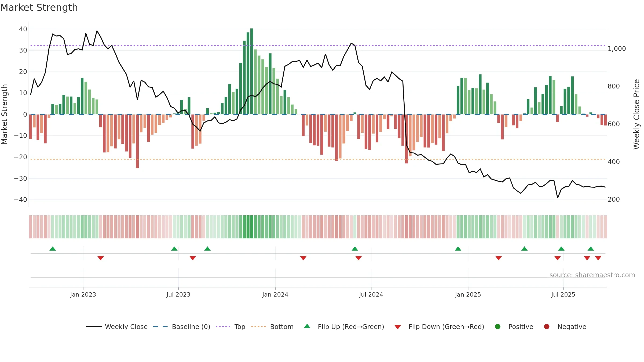Click the vertical Market Strength axis title
The width and height of the screenshot is (644, 362).
tap(4, 114)
